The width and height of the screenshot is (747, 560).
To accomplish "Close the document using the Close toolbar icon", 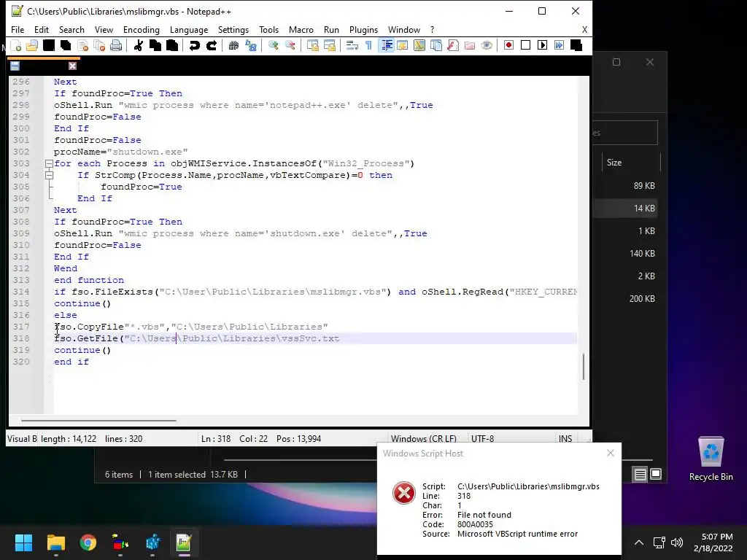I will coord(83,45).
